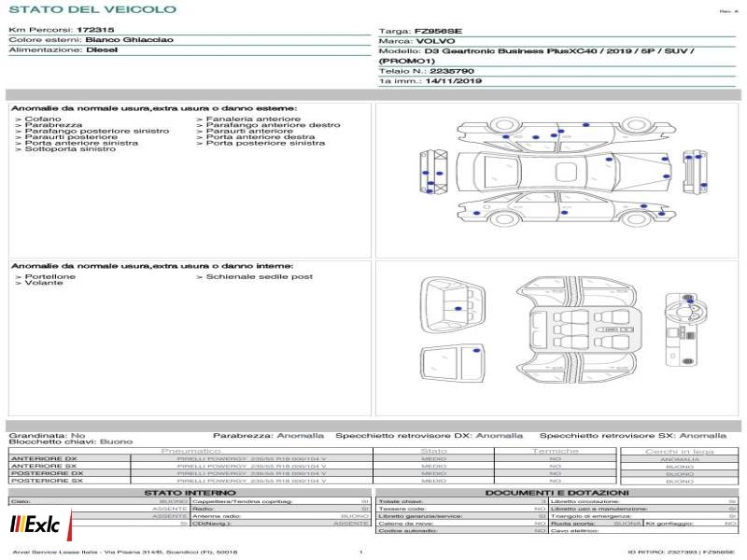Select the Cappelliera/Tendina copribag row
Screen dimensions: 747x560
tap(281, 501)
